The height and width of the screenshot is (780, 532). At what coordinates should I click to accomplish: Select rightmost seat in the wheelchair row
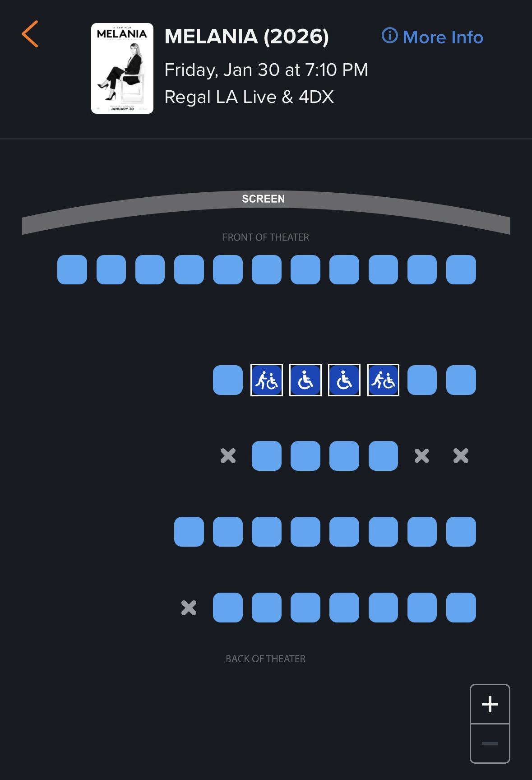coord(461,380)
